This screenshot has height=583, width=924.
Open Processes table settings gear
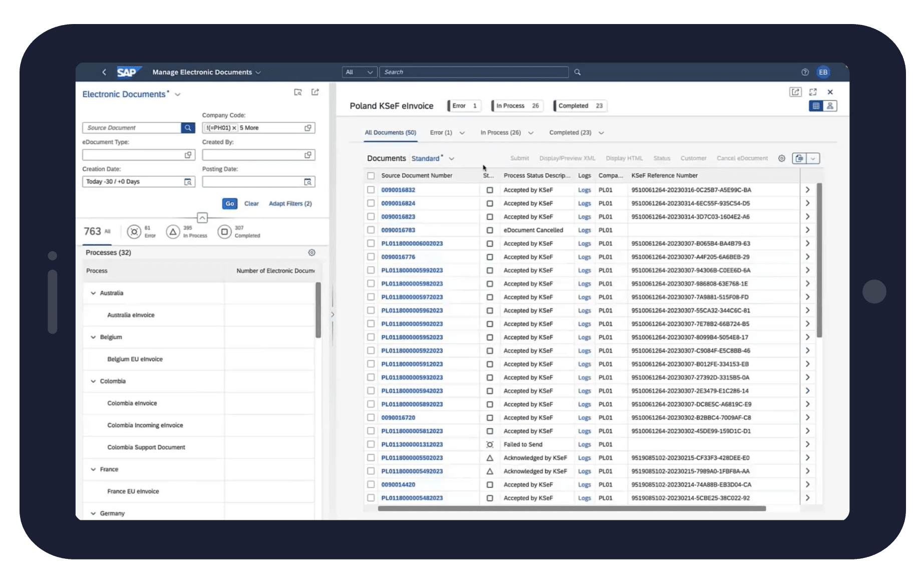pos(312,252)
